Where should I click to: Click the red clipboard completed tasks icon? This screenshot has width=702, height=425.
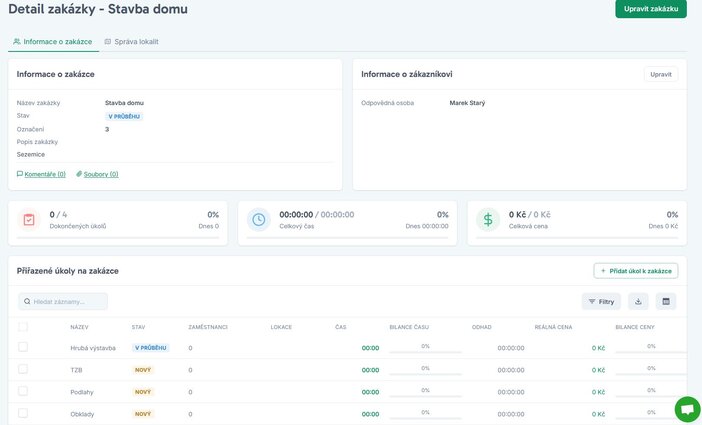29,220
